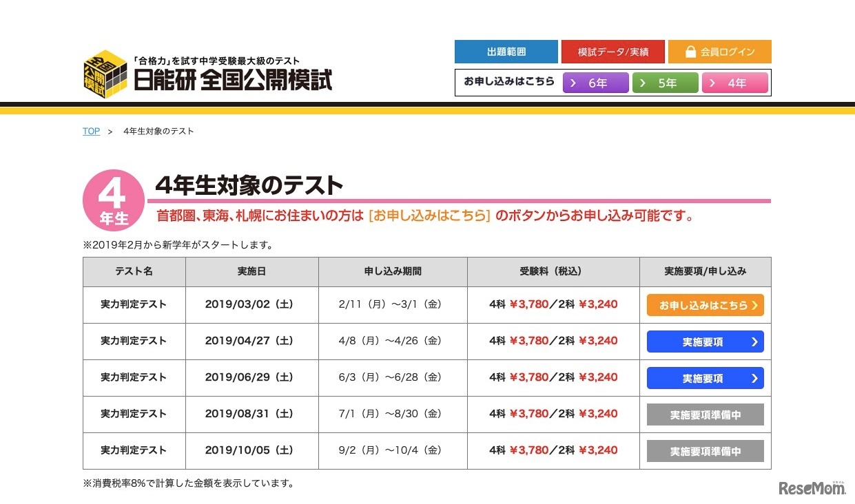
Task: Apply for the 2019/03/02 test via お申し込みはこちら
Action: pos(704,304)
